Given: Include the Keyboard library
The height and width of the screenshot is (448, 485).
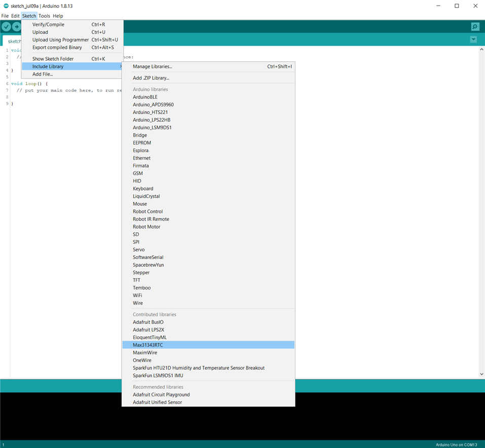Looking at the screenshot, I should coord(208,189).
